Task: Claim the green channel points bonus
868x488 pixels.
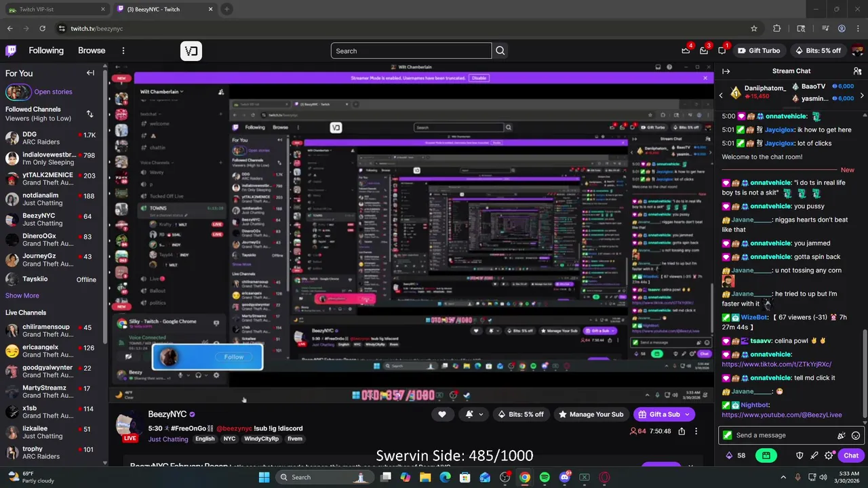Action: click(x=766, y=455)
